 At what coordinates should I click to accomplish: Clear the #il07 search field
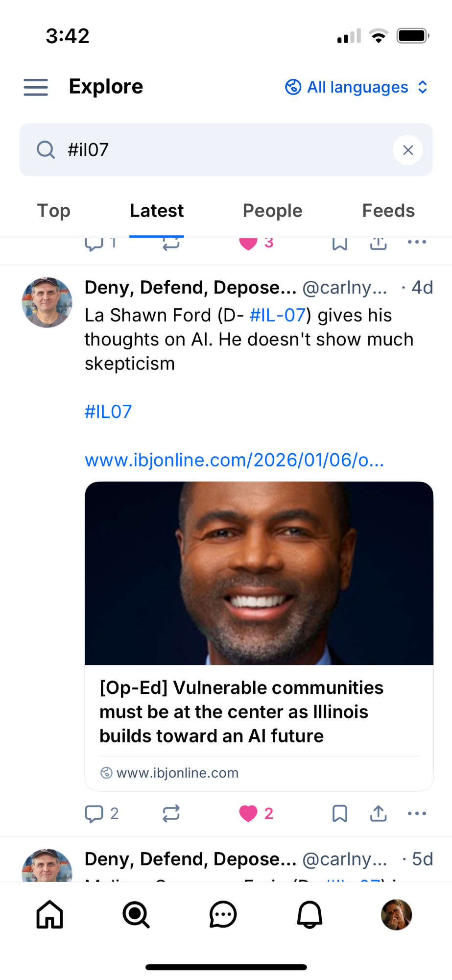coord(407,150)
